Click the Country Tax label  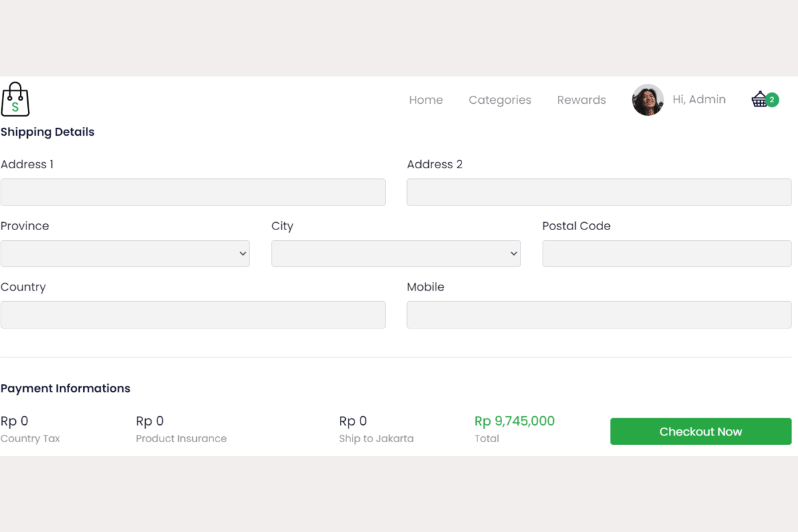31,439
